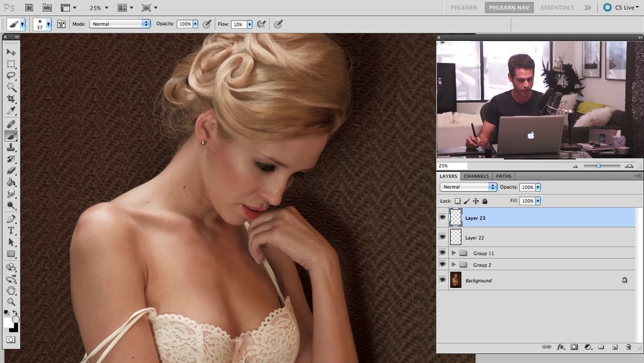Select the History Brush tool
Viewport: 644px width, 363px height.
(11, 159)
